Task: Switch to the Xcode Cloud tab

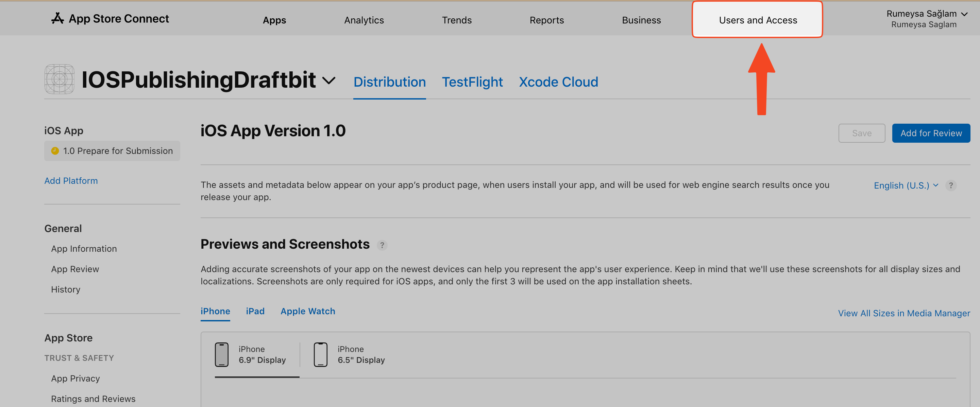Action: coord(558,81)
